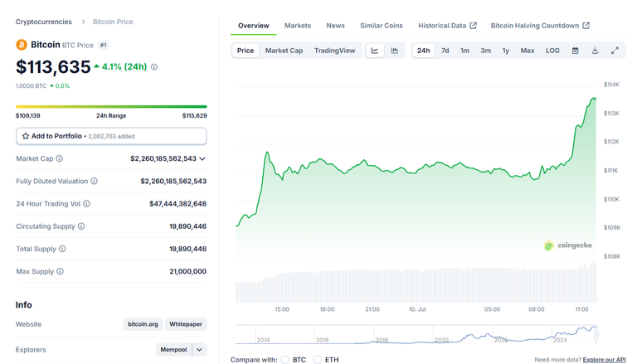Click the #1 rank badge

pyautogui.click(x=103, y=45)
